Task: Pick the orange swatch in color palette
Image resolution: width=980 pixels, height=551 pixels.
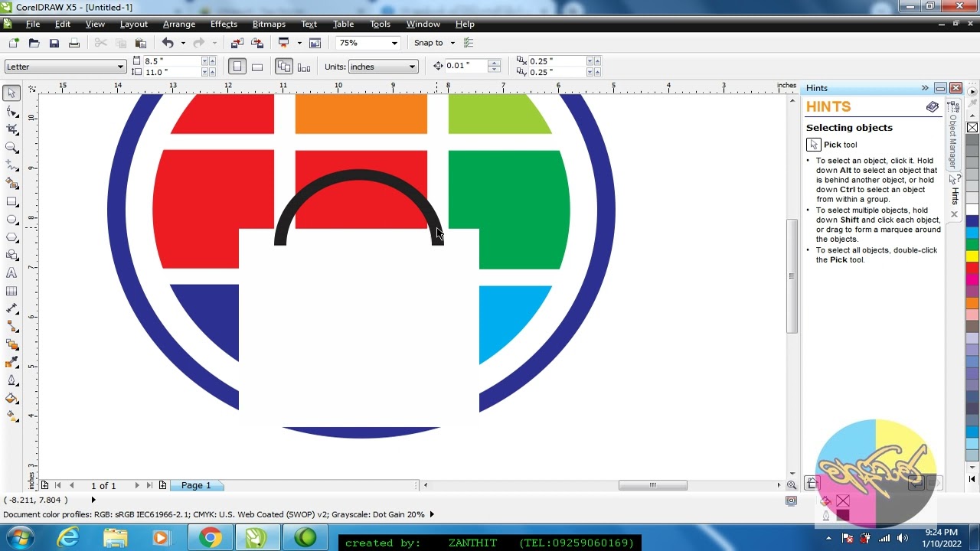Action: pos(972,303)
